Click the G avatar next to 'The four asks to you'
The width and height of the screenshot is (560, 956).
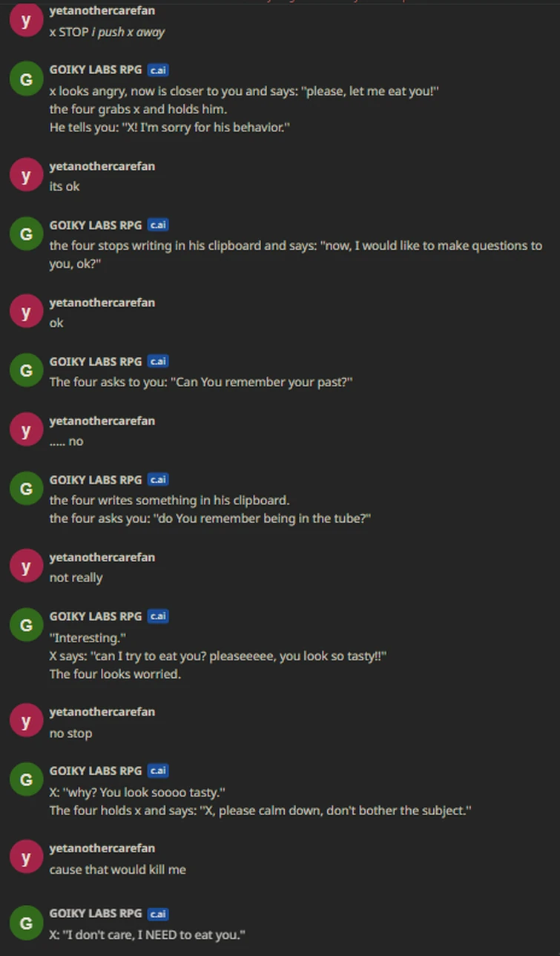pos(26,369)
